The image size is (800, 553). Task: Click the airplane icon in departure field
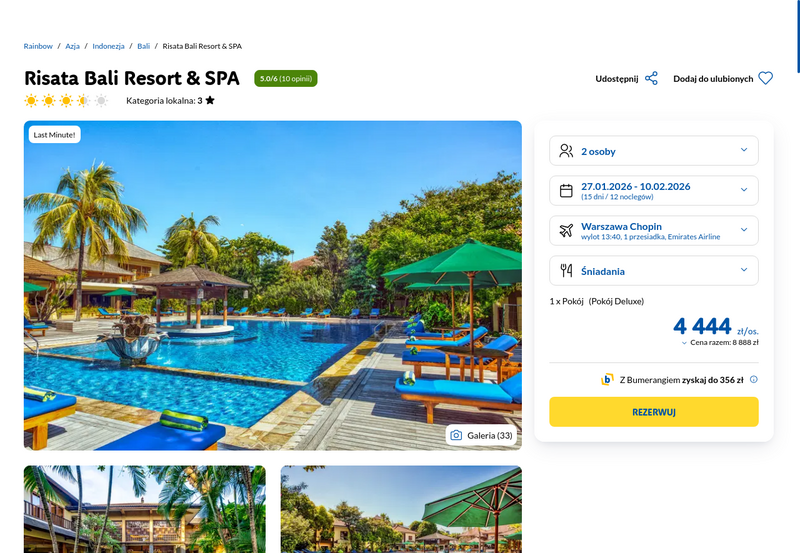[x=566, y=231]
